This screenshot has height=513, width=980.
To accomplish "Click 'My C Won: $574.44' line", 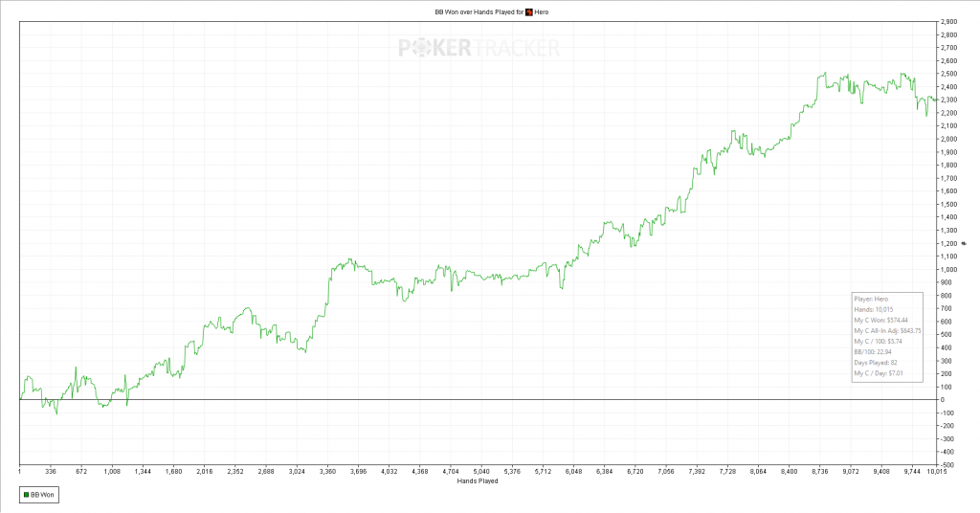I will click(x=880, y=320).
